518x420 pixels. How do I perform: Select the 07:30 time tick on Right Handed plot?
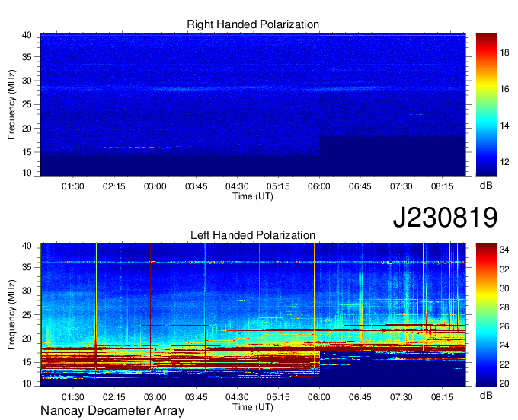coord(401,186)
